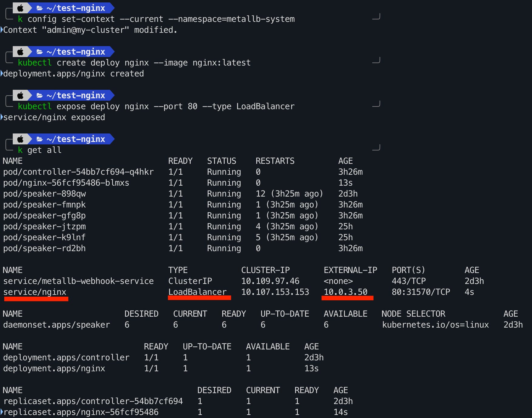Click '12 (3h25m ago)' restarts value

(289, 194)
